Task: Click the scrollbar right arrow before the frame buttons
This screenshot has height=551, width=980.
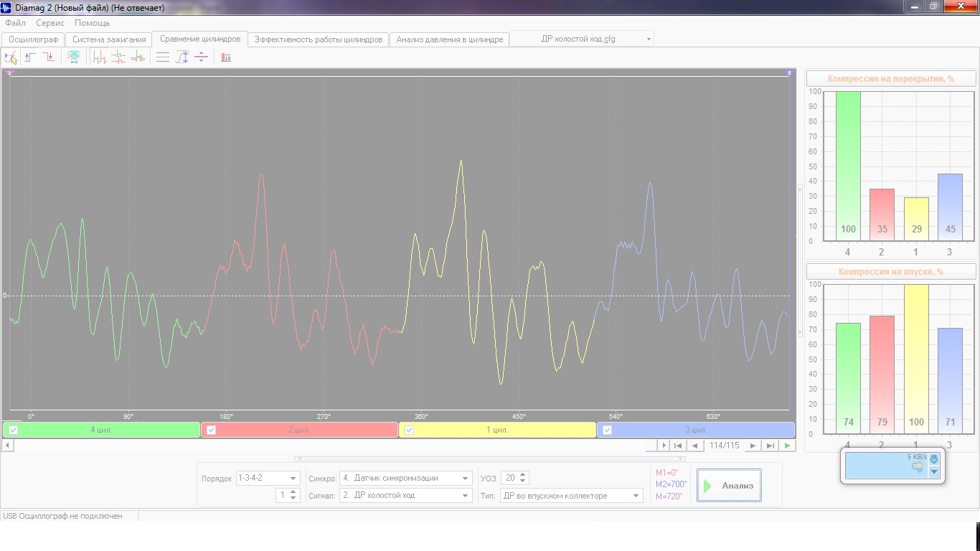Action: pos(664,446)
